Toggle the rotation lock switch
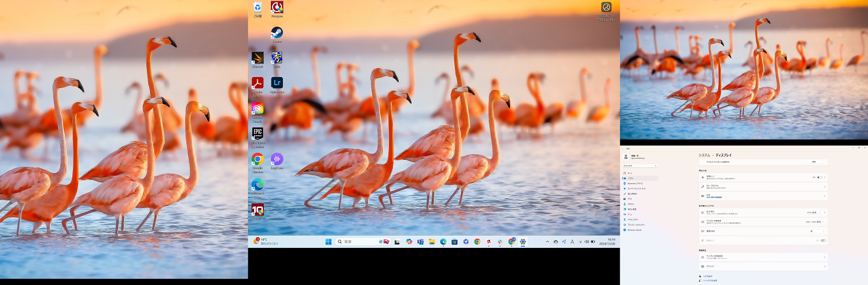The height and width of the screenshot is (285, 868). coord(823,240)
